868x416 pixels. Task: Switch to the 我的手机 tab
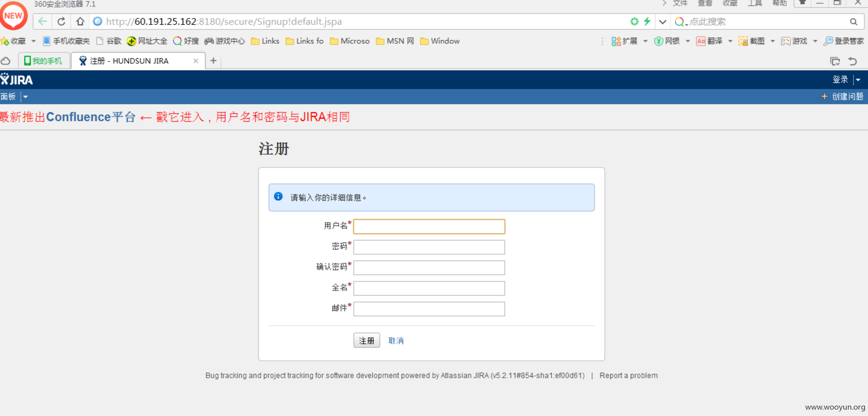click(44, 61)
